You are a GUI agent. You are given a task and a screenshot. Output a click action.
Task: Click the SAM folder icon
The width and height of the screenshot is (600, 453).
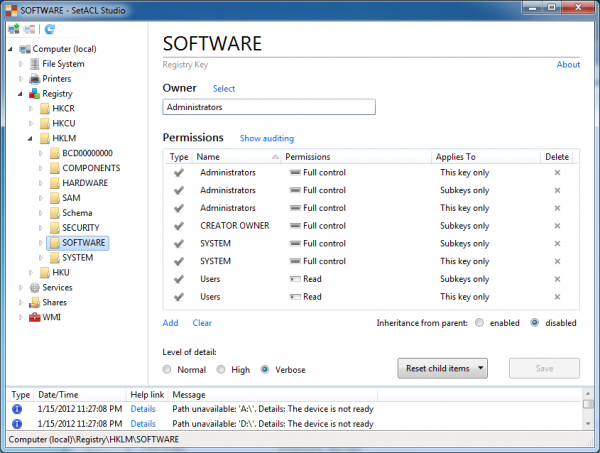(55, 198)
